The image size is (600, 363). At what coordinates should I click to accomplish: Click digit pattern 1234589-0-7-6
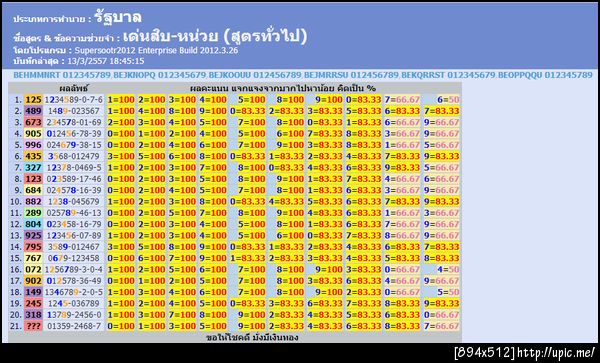[74, 100]
